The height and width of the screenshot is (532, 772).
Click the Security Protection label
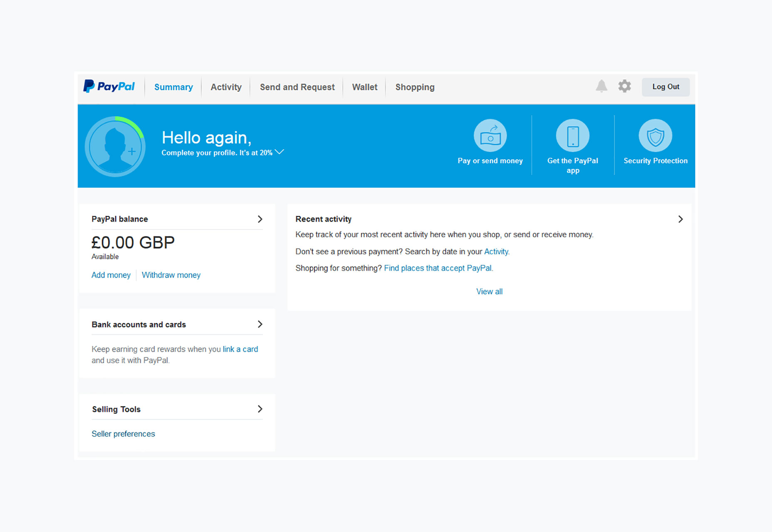[656, 161]
